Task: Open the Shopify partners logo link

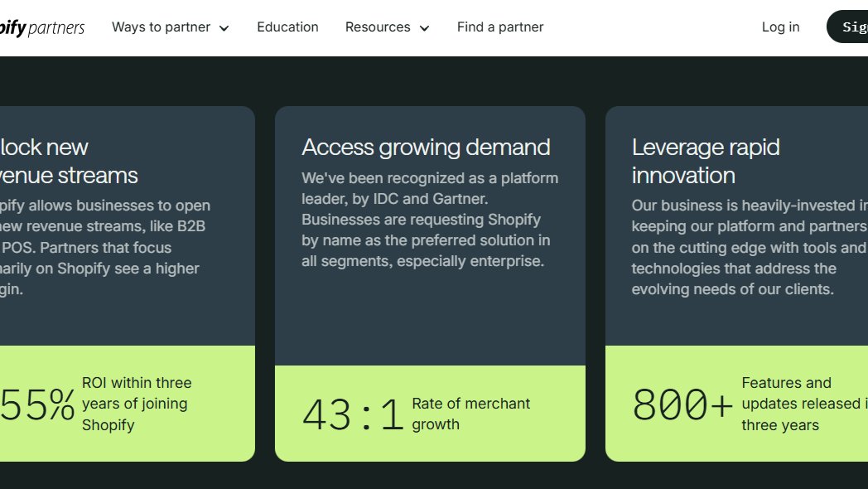Action: tap(42, 27)
